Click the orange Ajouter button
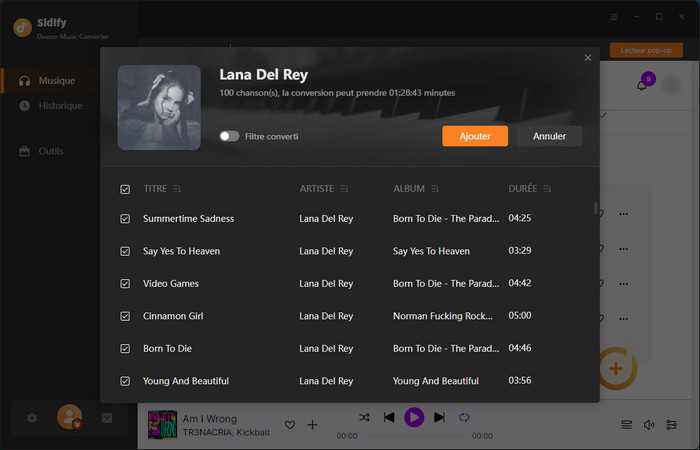 click(474, 136)
